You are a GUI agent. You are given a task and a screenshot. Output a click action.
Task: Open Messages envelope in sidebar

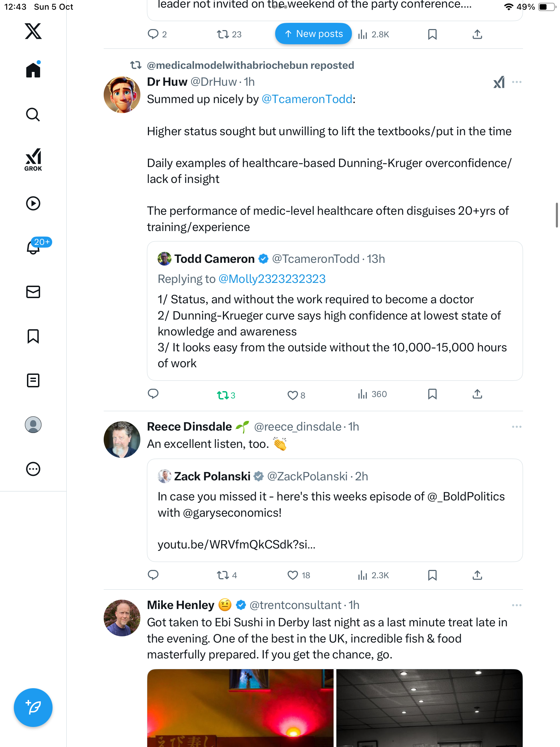tap(33, 292)
